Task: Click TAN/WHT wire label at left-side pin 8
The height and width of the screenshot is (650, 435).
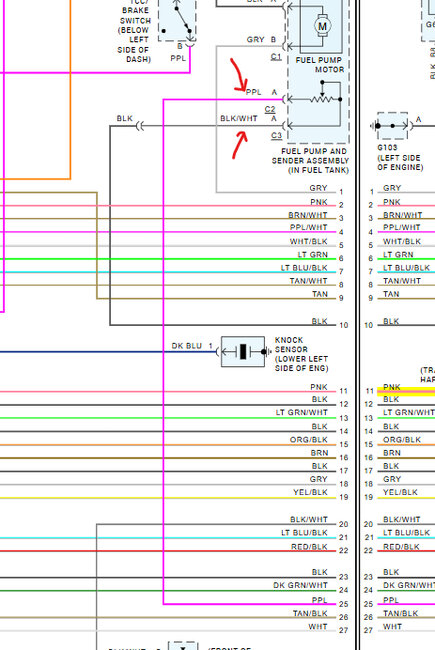Action: pos(309,281)
